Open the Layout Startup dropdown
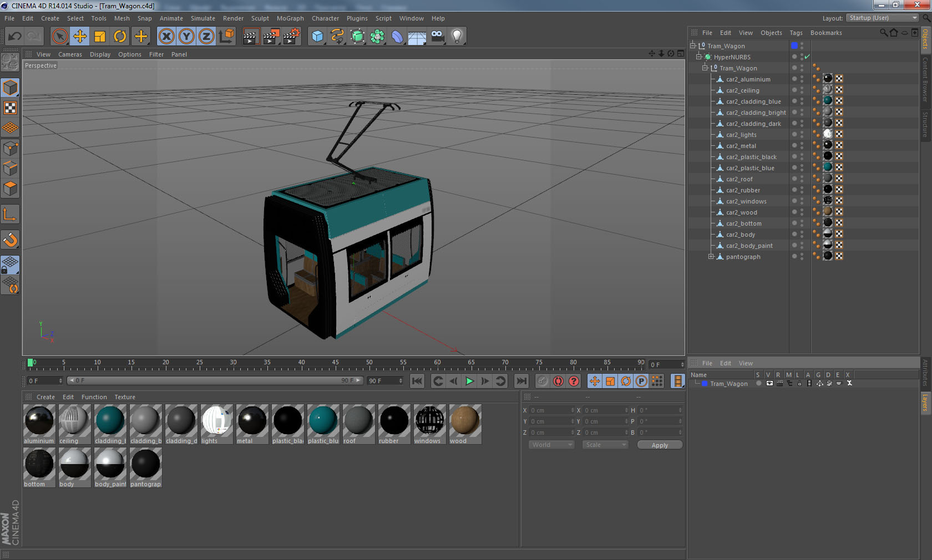Viewport: 932px width, 560px height. tap(883, 18)
